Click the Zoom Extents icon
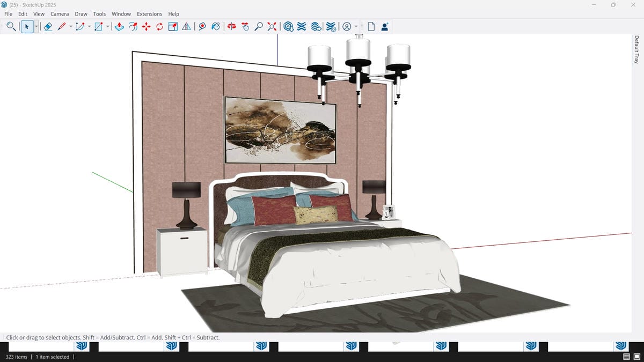The height and width of the screenshot is (362, 644). point(272,26)
